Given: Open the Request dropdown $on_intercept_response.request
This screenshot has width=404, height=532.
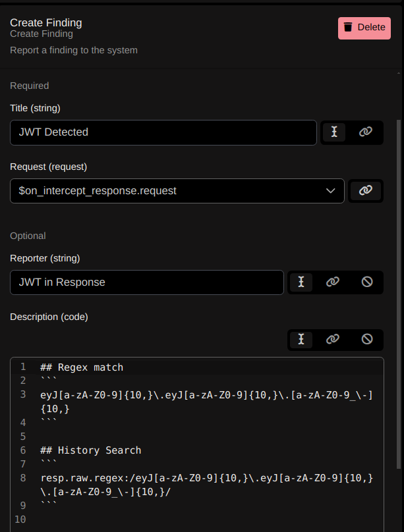Looking at the screenshot, I should pos(177,191).
